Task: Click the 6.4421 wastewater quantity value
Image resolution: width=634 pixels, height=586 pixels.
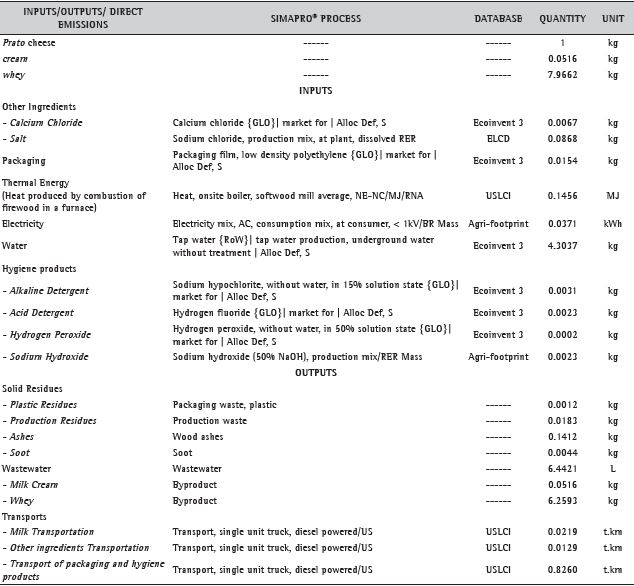Action: point(562,468)
